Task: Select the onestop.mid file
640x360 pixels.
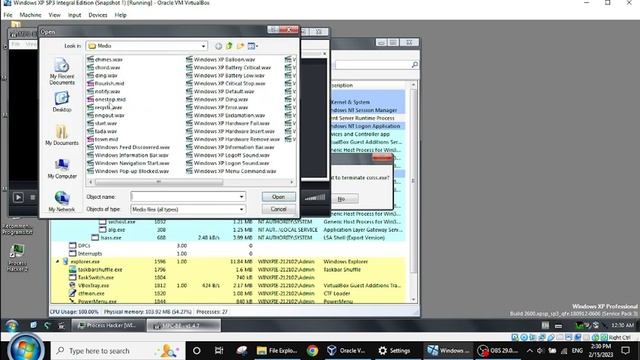Action: (x=106, y=99)
